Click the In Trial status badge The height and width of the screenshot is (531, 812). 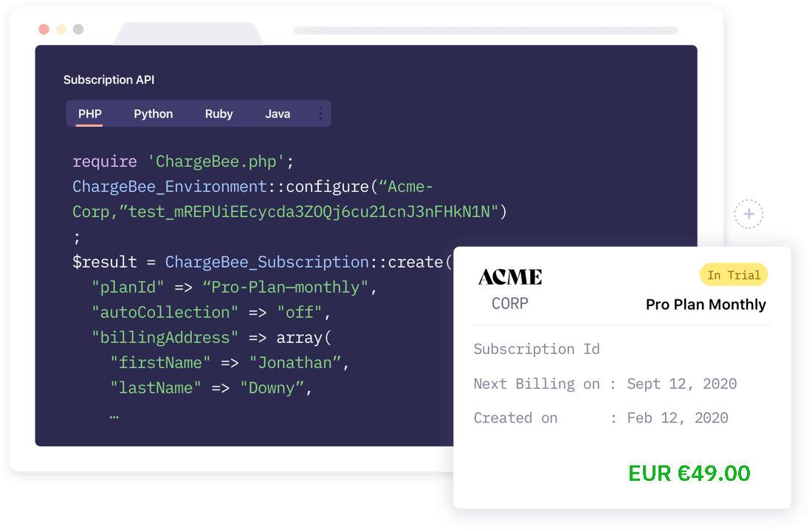coord(734,275)
